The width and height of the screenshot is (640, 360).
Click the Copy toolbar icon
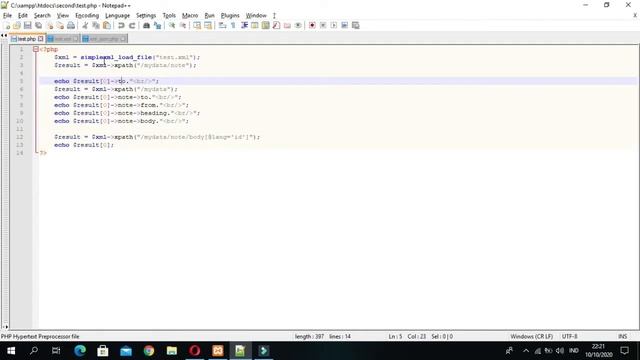[x=96, y=25]
